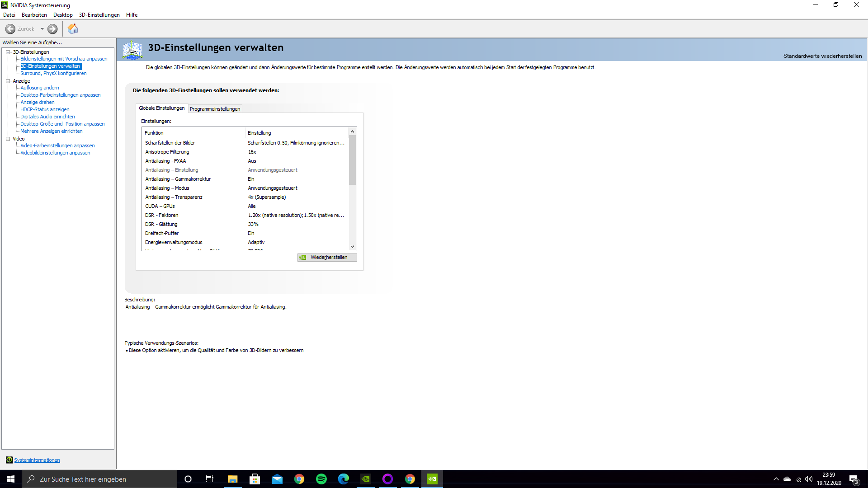The width and height of the screenshot is (868, 488).
Task: Open the 3D-Einstellungen menu
Action: [99, 15]
